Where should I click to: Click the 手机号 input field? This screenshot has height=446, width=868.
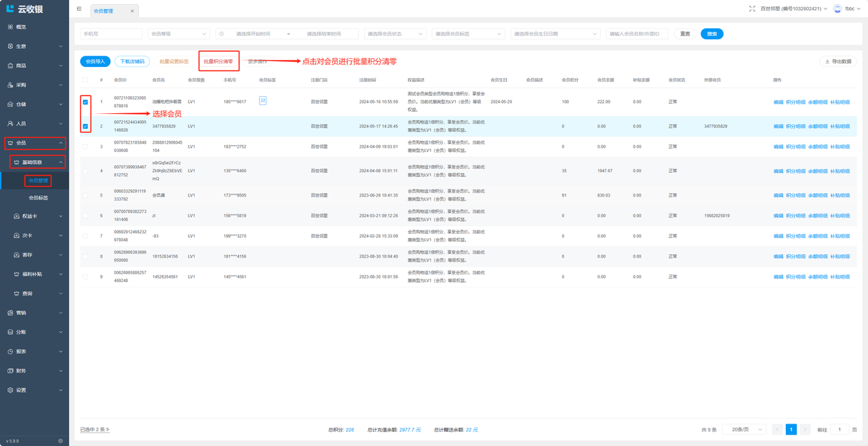pos(111,34)
